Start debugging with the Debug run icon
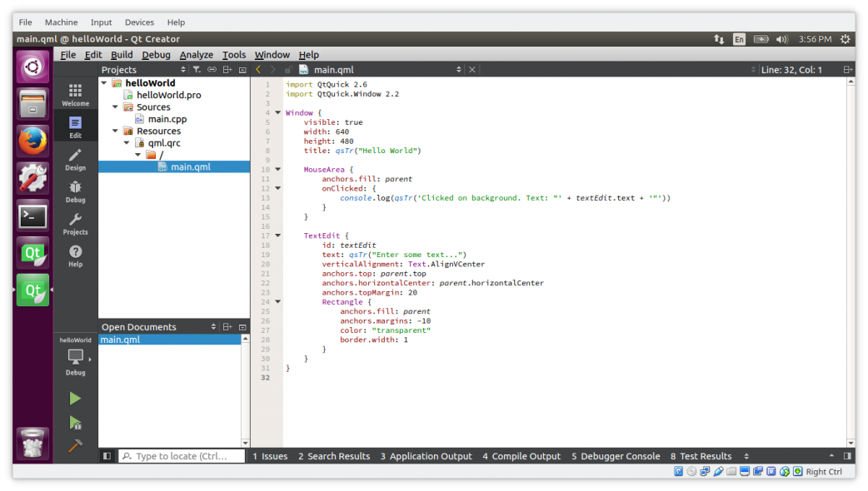This screenshot has height=491, width=868. [75, 423]
